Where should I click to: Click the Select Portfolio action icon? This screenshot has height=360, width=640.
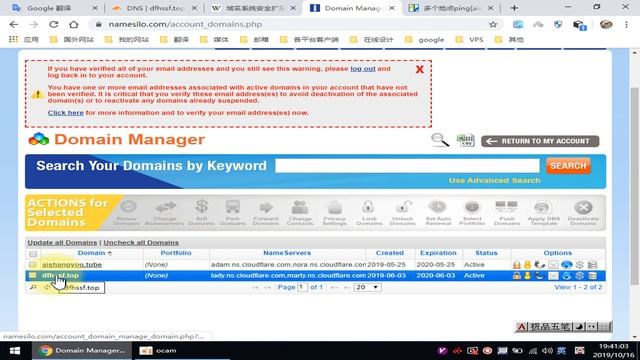(x=472, y=207)
